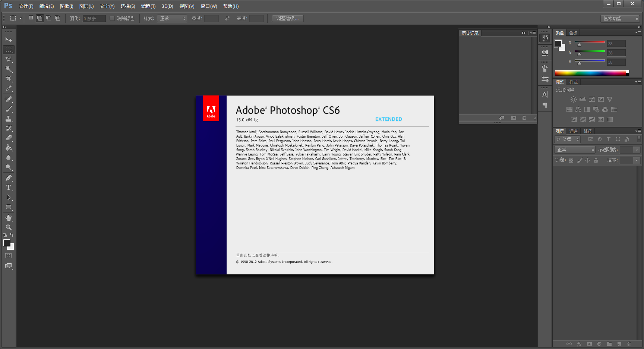The image size is (644, 349).
Task: Select the Magic Wand tool
Action: coord(9,69)
